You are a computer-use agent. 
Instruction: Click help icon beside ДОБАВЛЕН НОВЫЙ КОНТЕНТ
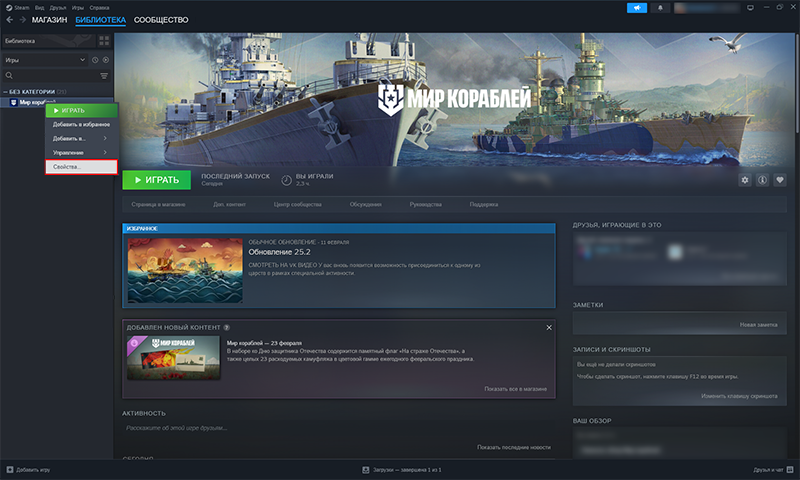tap(227, 327)
